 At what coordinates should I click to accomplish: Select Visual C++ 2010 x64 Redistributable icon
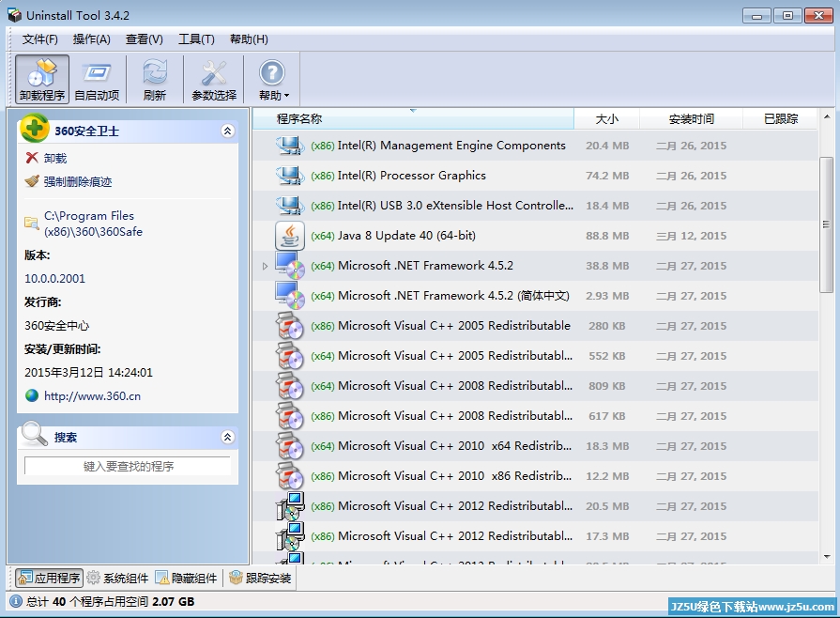pyautogui.click(x=290, y=445)
